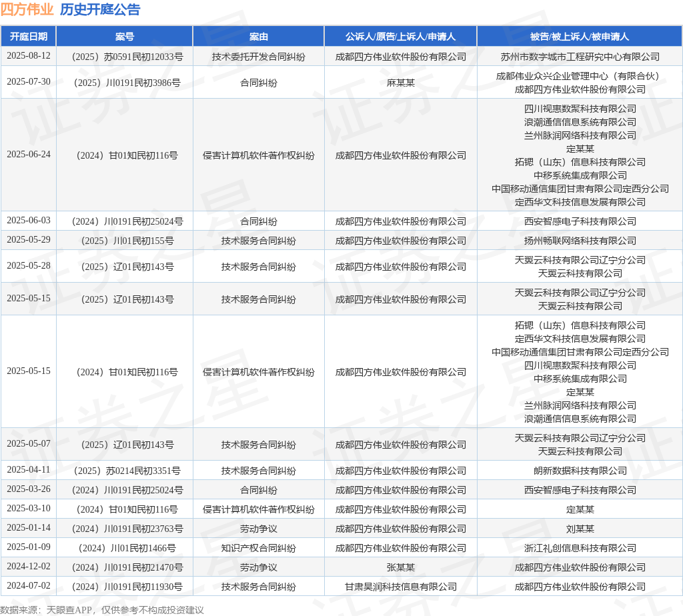
Task: Click plaintiff name in the 2025-05-07 row
Action: pyautogui.click(x=401, y=445)
